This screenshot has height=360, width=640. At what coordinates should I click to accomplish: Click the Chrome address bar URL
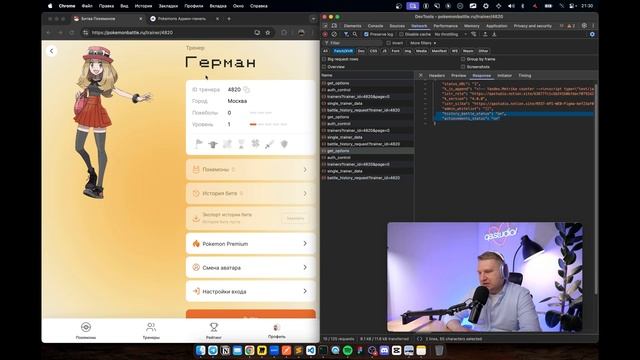132,33
